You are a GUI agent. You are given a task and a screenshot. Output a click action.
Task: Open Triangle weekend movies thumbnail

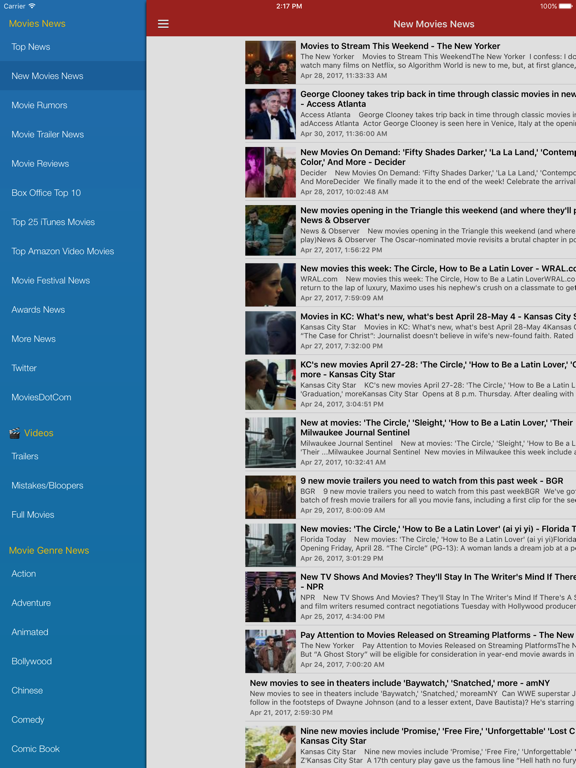pyautogui.click(x=270, y=230)
